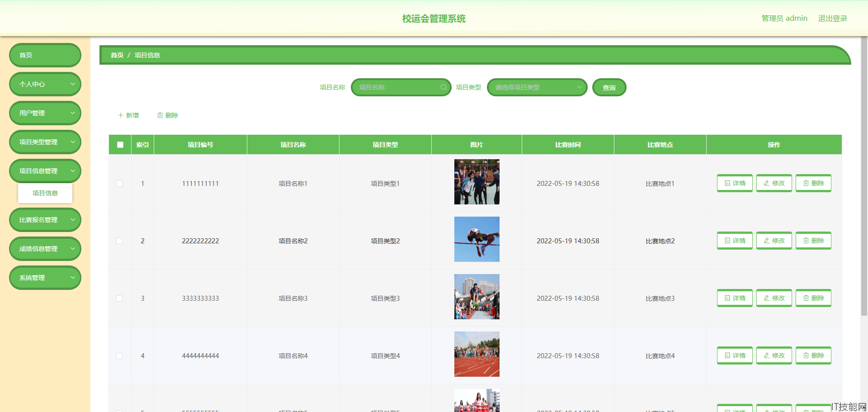Click the 查询 search button
868x412 pixels.
tap(609, 87)
